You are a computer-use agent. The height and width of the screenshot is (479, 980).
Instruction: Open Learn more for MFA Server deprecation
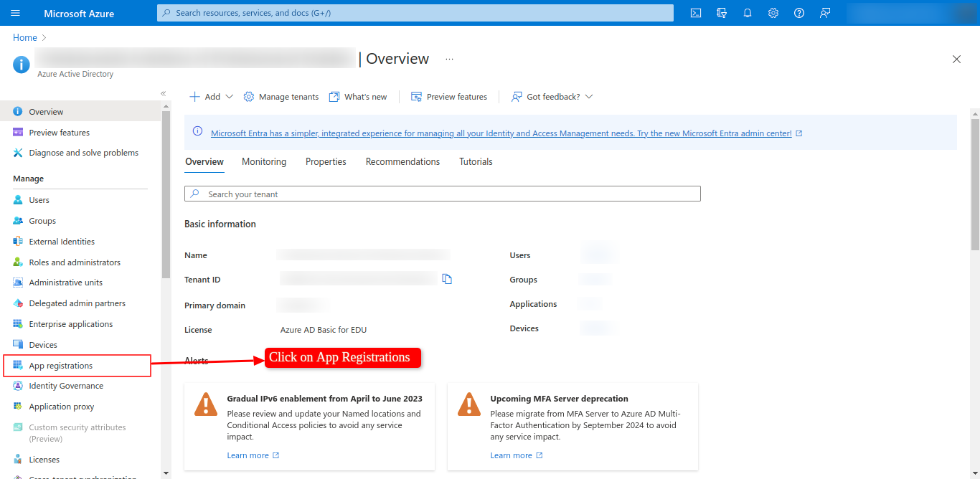point(516,455)
